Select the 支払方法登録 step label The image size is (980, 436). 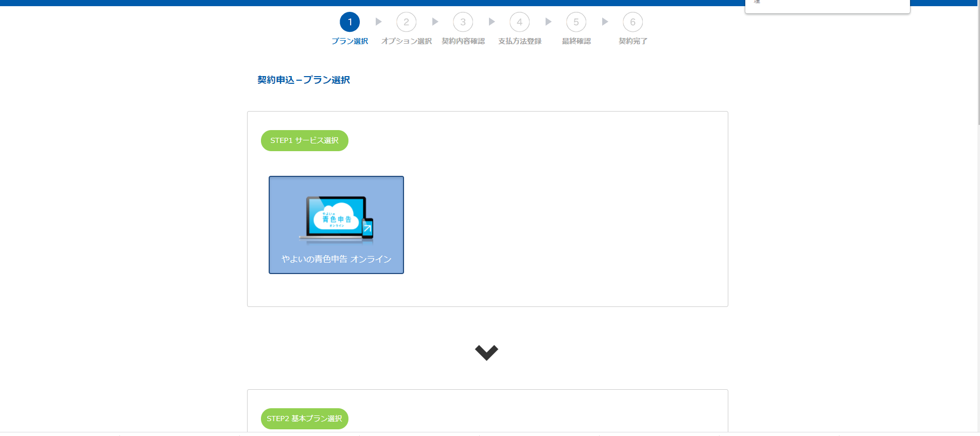point(519,41)
